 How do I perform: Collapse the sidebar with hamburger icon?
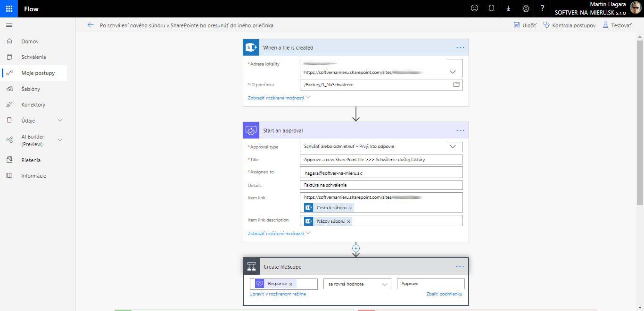pyautogui.click(x=9, y=25)
